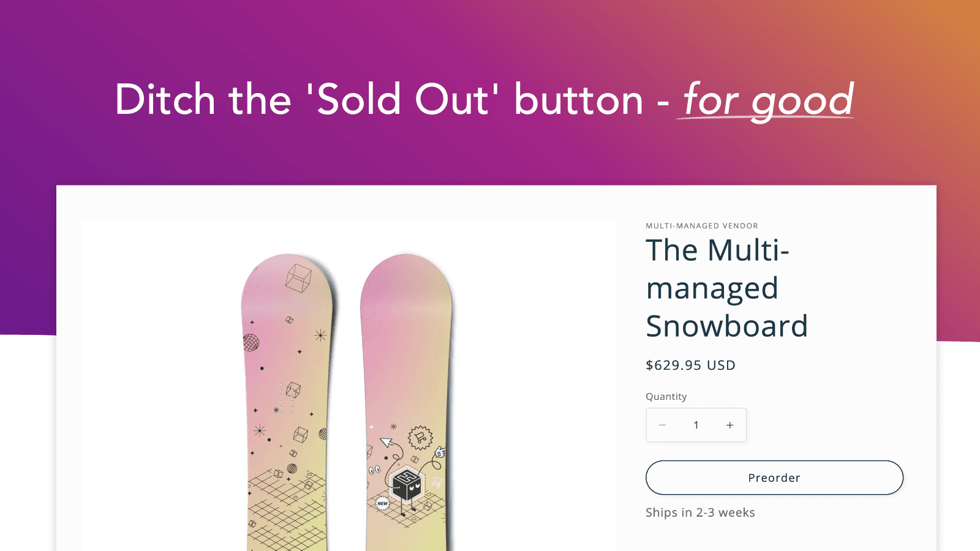Click the Ships in 2-3 weeks text
The width and height of the screenshot is (980, 551).
pos(700,512)
